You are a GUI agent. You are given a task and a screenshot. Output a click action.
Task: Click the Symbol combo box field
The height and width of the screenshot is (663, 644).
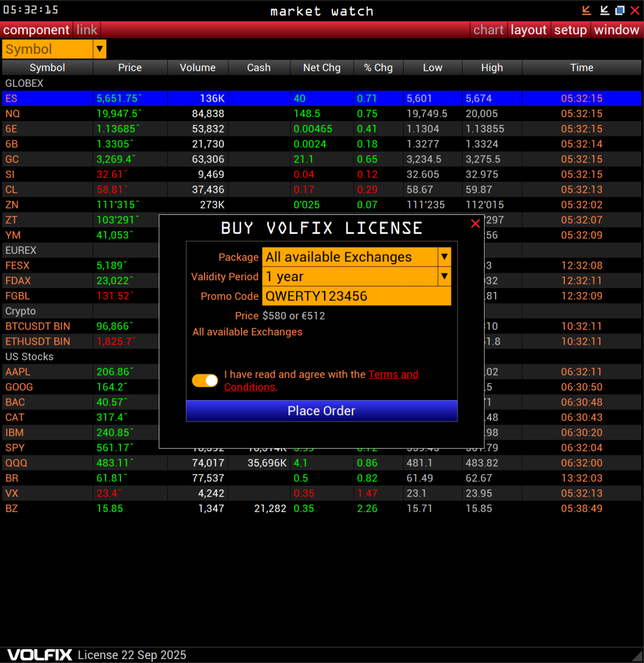47,49
